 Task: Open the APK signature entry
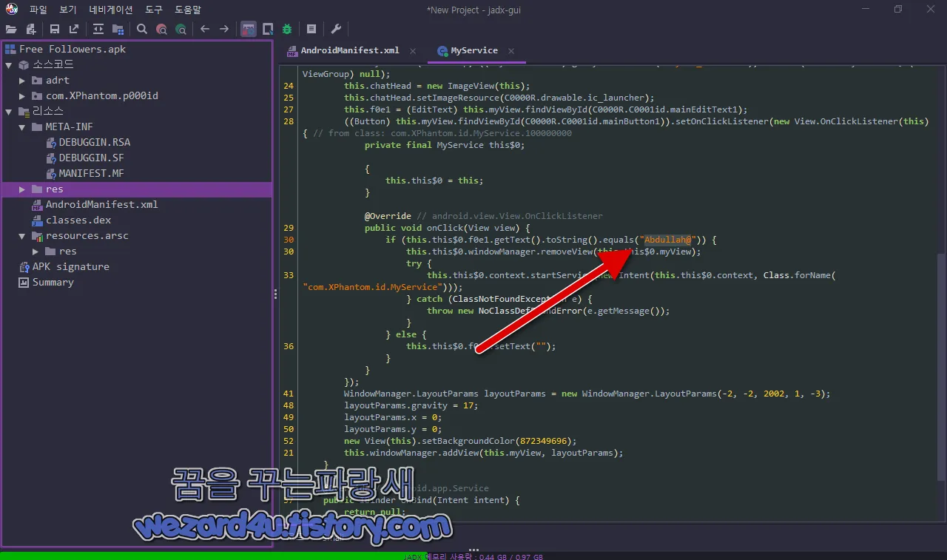71,267
